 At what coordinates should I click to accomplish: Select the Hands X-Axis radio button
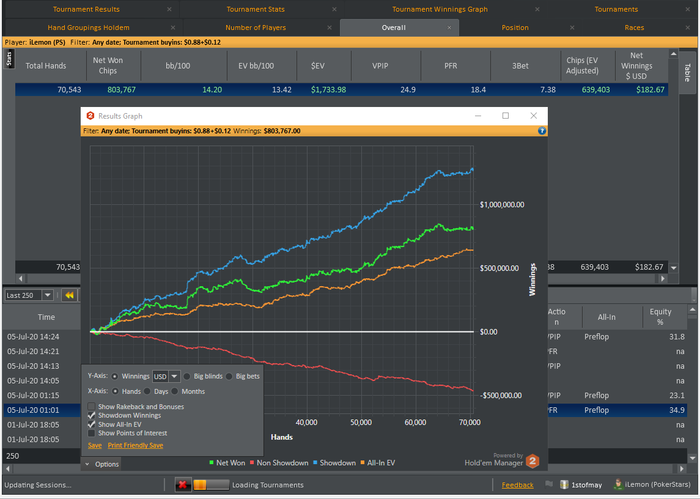point(115,391)
